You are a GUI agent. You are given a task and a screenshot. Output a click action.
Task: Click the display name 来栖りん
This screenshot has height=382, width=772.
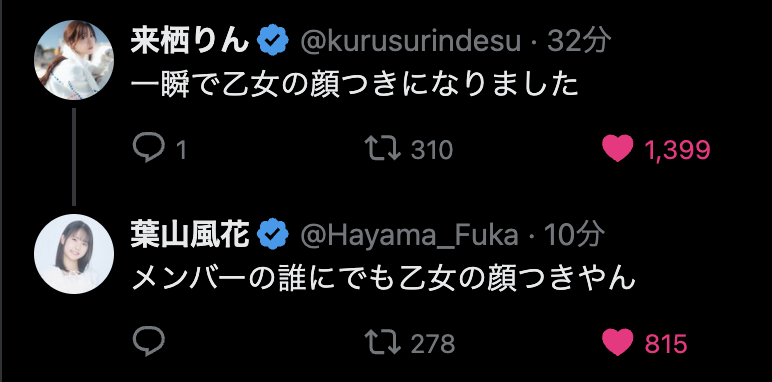coord(191,42)
